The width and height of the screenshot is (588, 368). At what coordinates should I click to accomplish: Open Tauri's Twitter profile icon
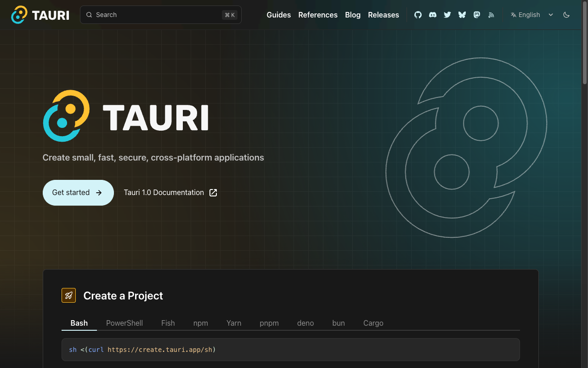(x=447, y=15)
